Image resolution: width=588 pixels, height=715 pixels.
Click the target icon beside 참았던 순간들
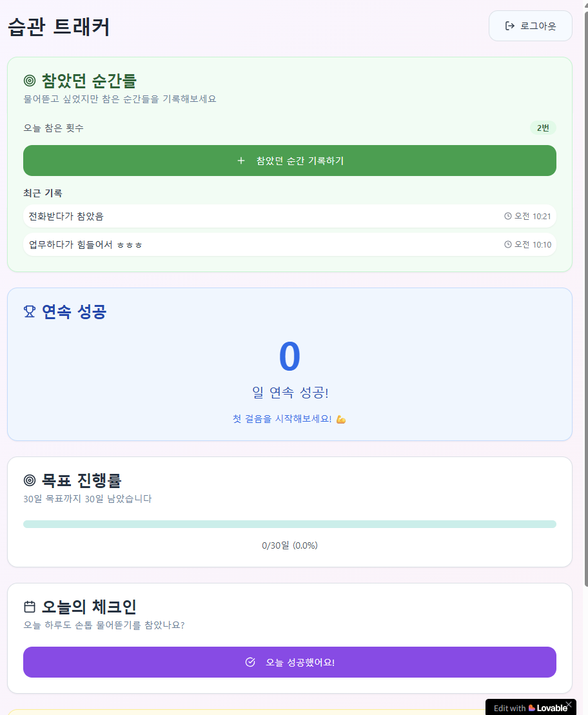[x=30, y=81]
